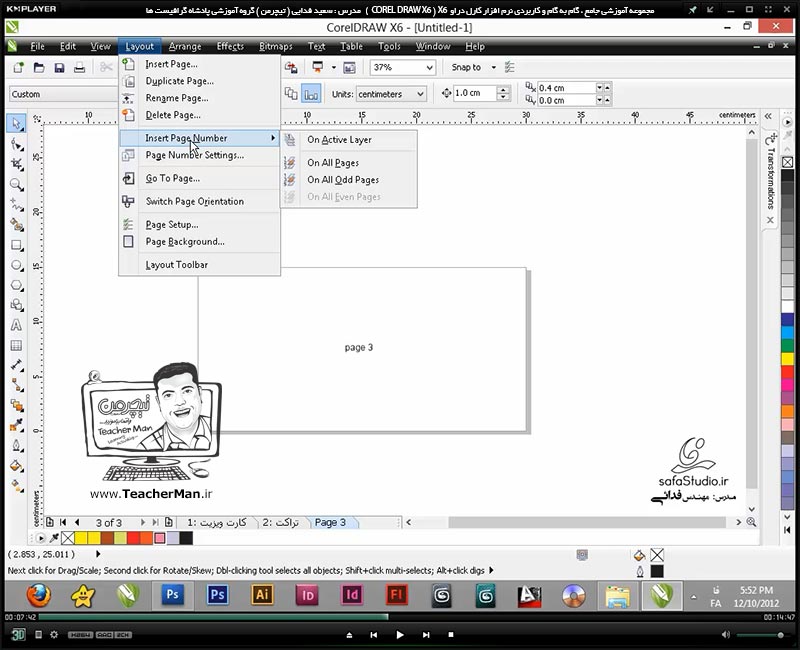Pick blue swatch in right palette
This screenshot has width=800, height=650.
click(x=787, y=319)
